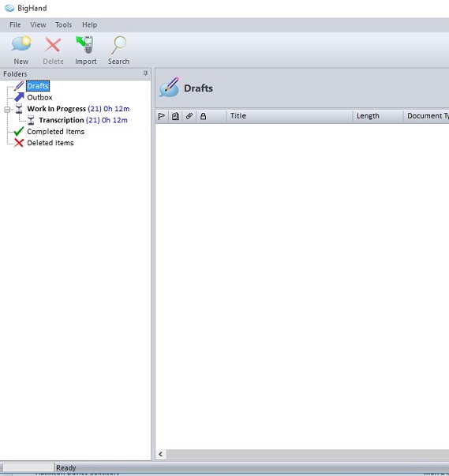Viewport: 449px width, 476px height.
Task: Click the Drafts pencil icon in tree
Action: [19, 86]
